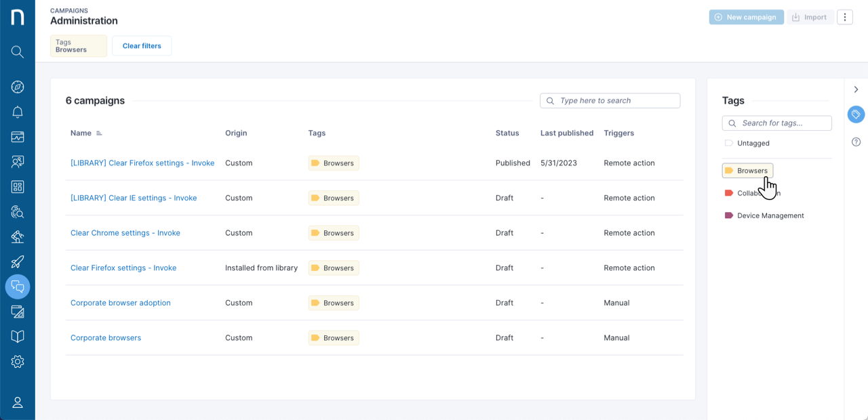Image resolution: width=868 pixels, height=420 pixels.
Task: Open the highlighted Campaigns chat-bubble icon
Action: [17, 286]
